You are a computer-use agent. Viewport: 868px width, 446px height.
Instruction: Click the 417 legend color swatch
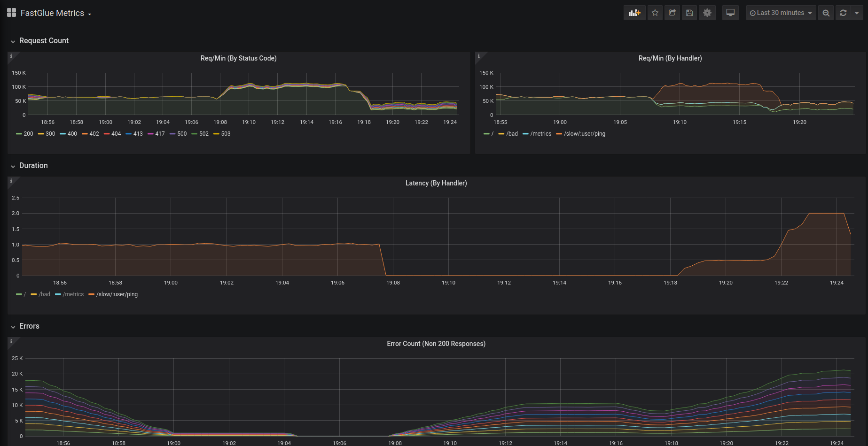click(x=150, y=134)
